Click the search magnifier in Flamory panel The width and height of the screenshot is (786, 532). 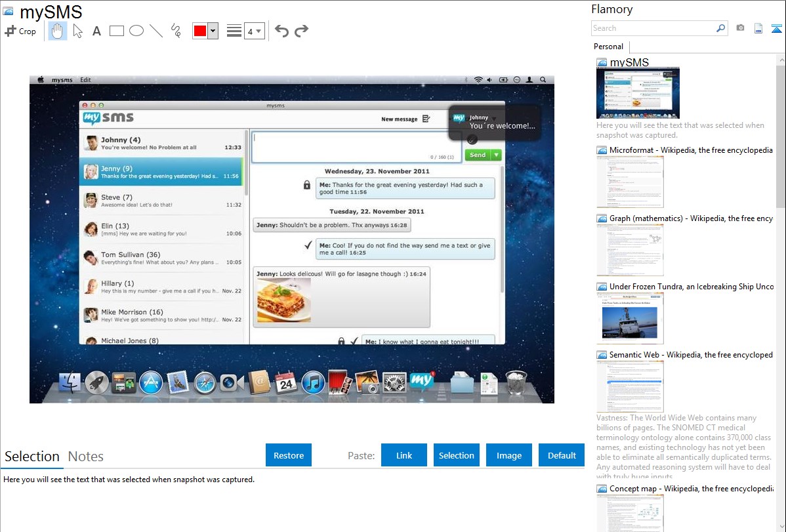pyautogui.click(x=721, y=28)
